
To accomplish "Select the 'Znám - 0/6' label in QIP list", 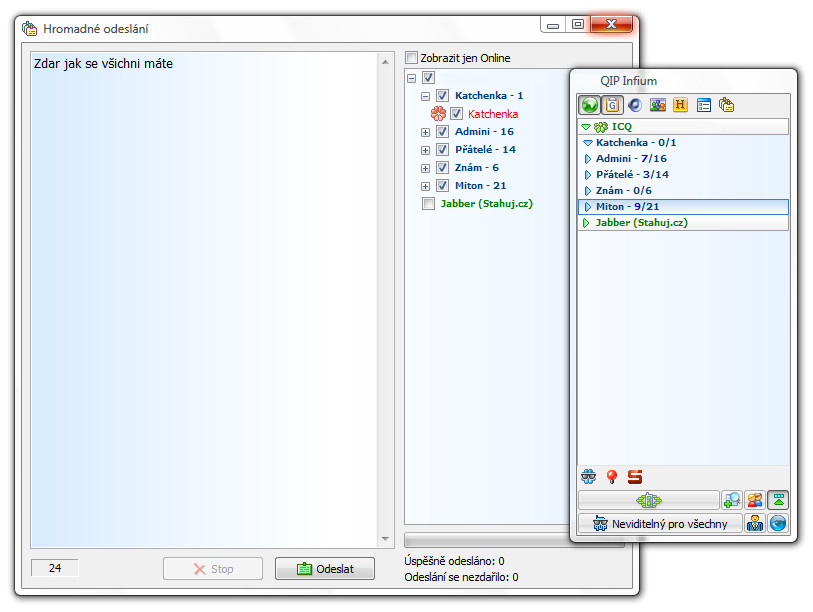I will coord(623,191).
